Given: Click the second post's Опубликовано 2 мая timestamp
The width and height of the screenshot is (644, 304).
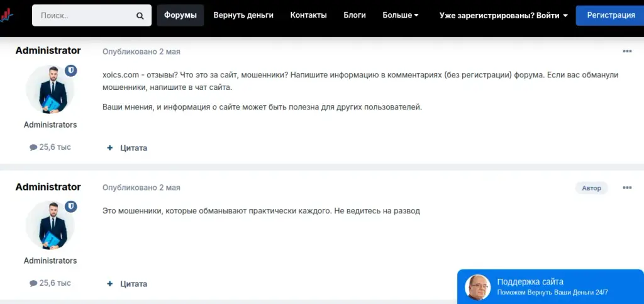Looking at the screenshot, I should 142,188.
